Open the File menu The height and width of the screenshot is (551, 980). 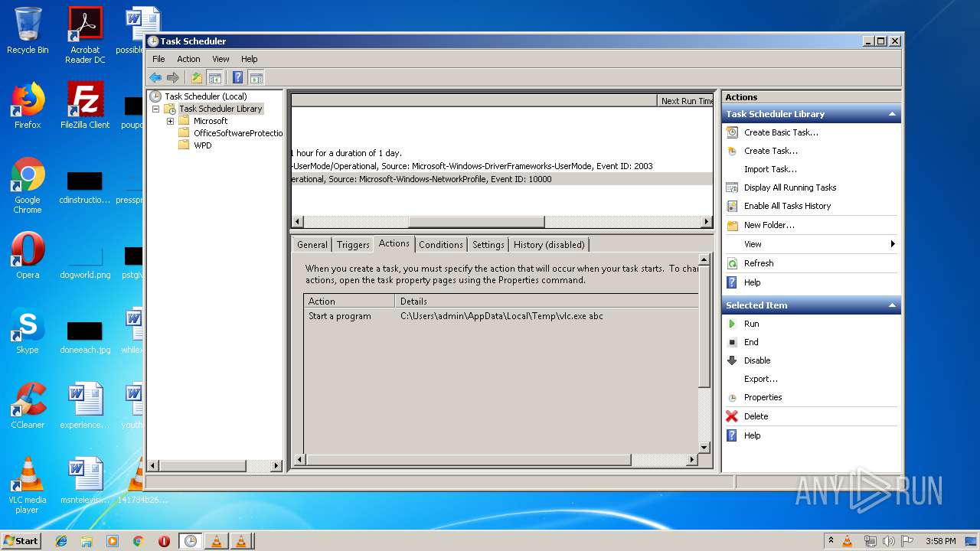click(158, 59)
